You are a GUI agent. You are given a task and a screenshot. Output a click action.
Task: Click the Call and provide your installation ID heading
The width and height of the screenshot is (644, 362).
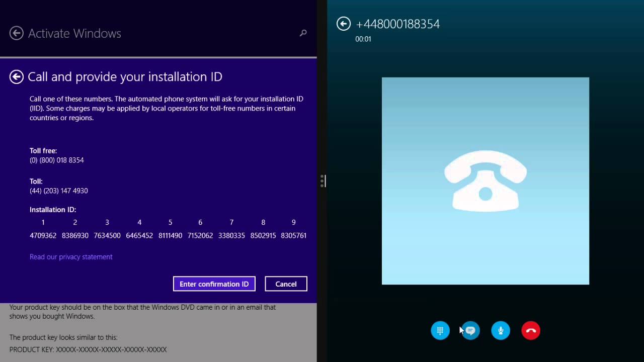click(x=125, y=76)
